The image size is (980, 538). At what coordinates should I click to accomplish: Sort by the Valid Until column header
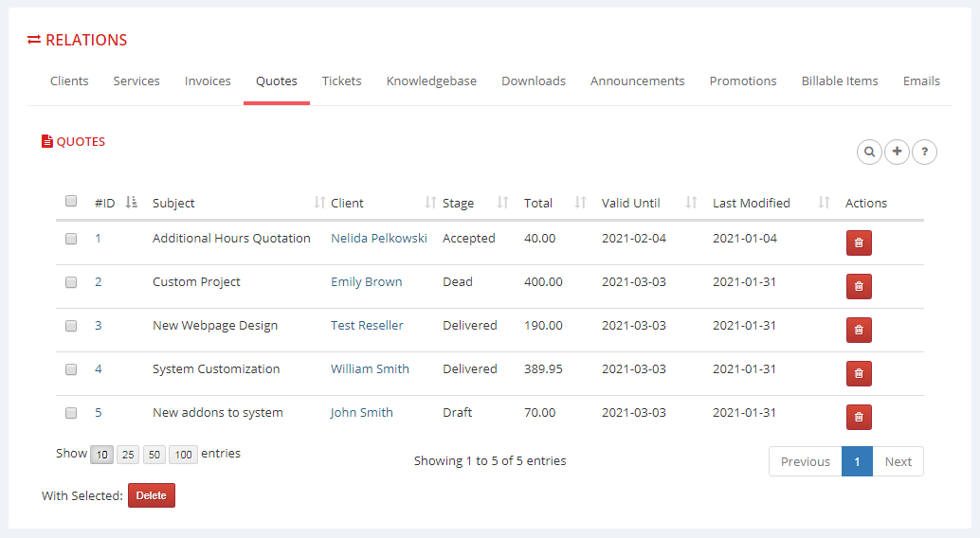coord(631,203)
